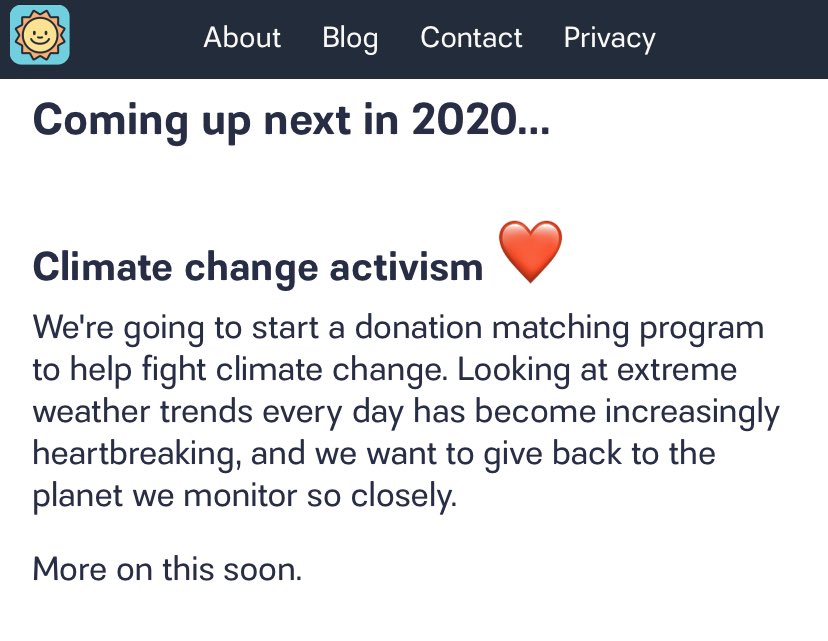This screenshot has width=828, height=641.
Task: Click the "More on this soon." text
Action: [x=167, y=569]
